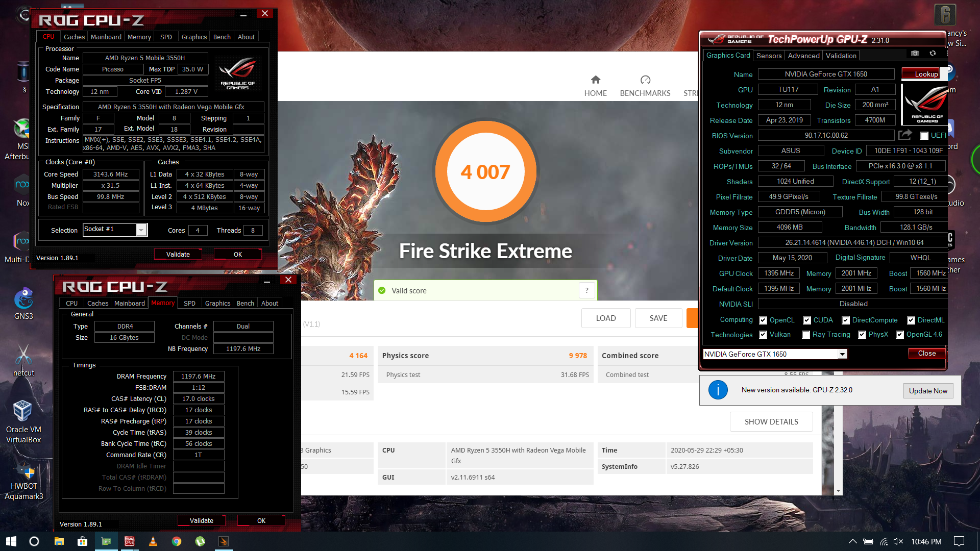Viewport: 980px width, 551px height.
Task: Switch to Sensors tab in GPU-Z
Action: pyautogui.click(x=769, y=56)
